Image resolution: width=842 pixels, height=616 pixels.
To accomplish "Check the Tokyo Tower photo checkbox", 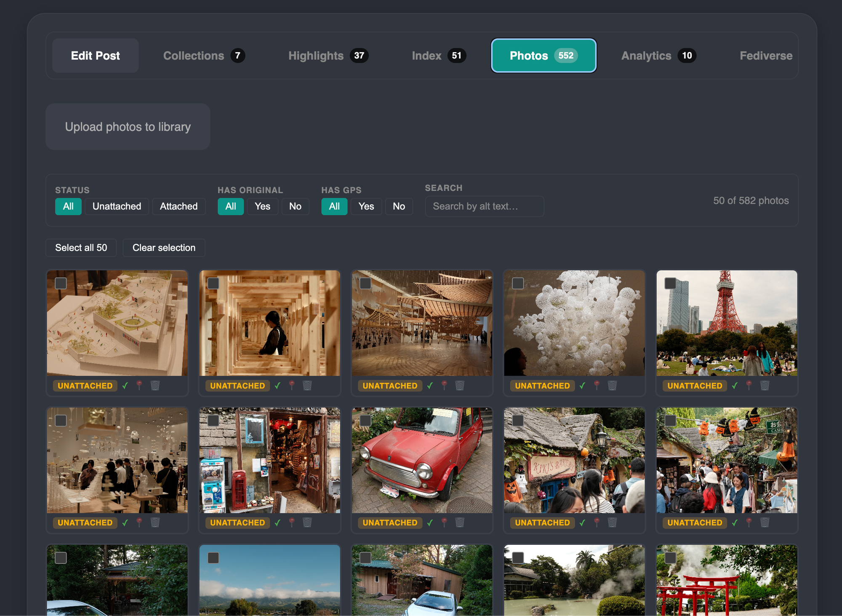I will 670,283.
